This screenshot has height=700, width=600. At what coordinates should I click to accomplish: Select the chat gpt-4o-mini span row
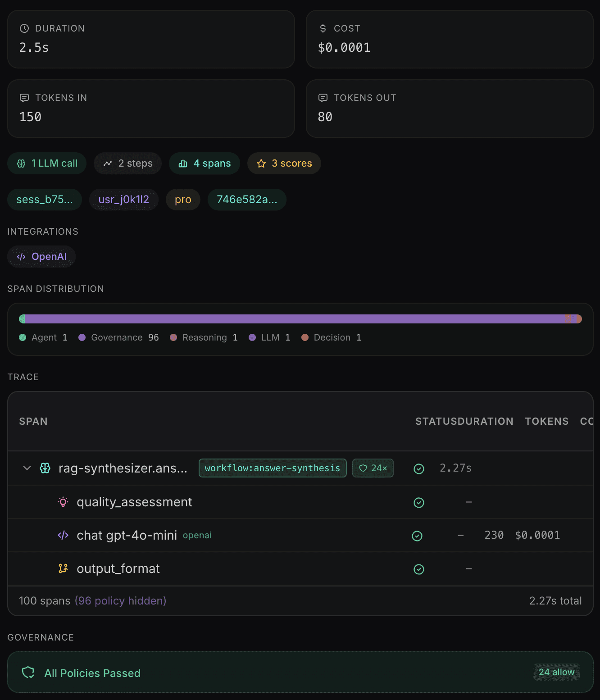tap(300, 535)
